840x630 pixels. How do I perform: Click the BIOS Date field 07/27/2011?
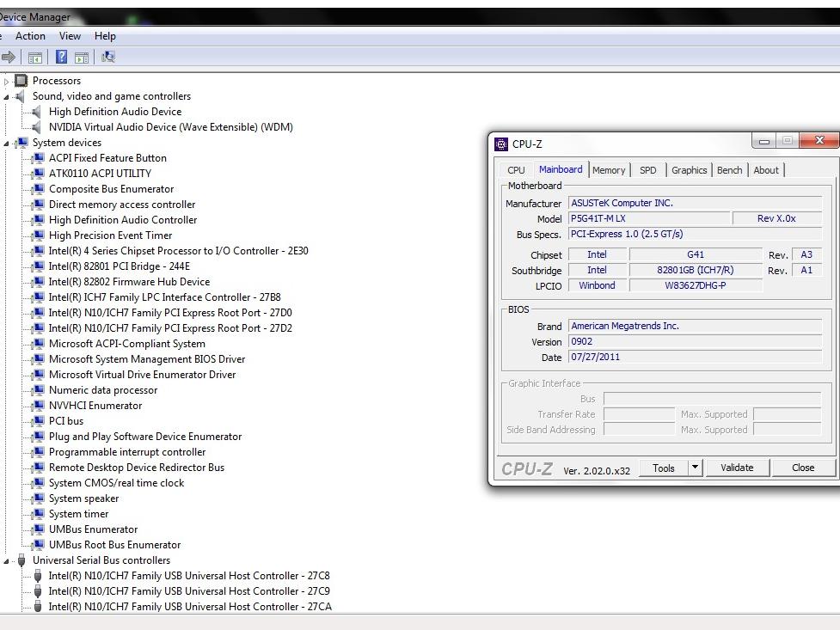(x=696, y=357)
